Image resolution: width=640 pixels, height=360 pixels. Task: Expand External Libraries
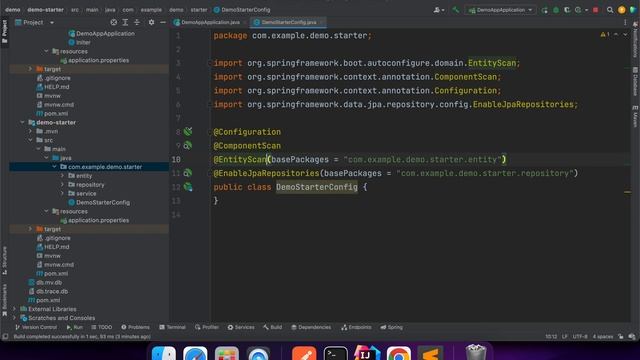coord(15,309)
